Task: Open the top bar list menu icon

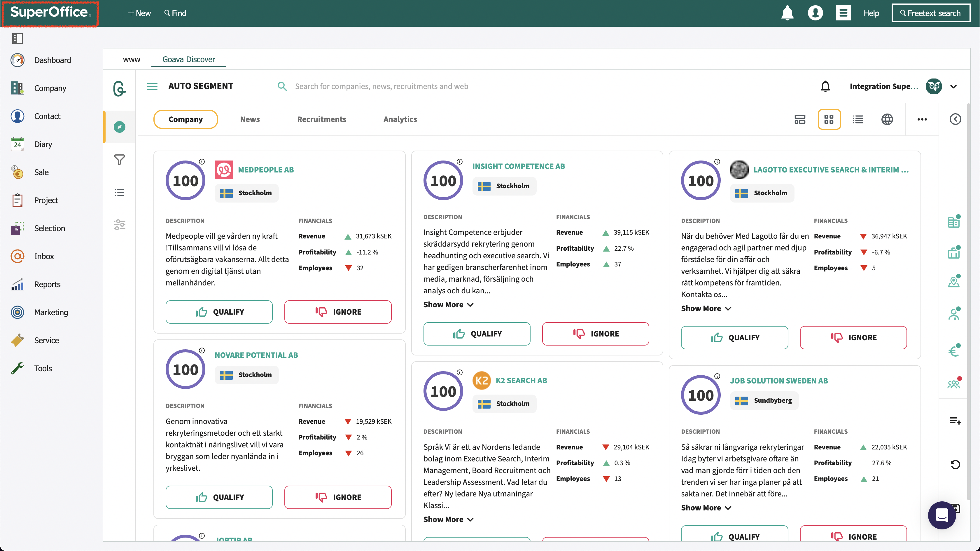Action: coord(843,13)
